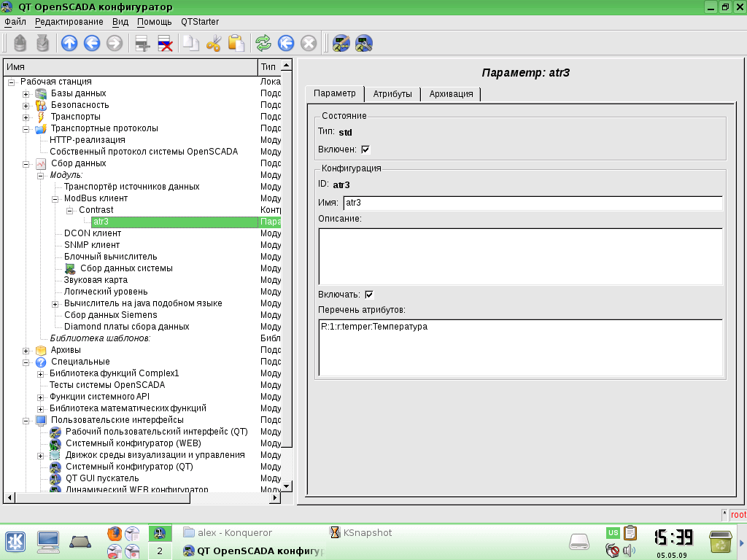This screenshot has height=560, width=747.
Task: Click the 'Имя' text field
Action: [533, 203]
